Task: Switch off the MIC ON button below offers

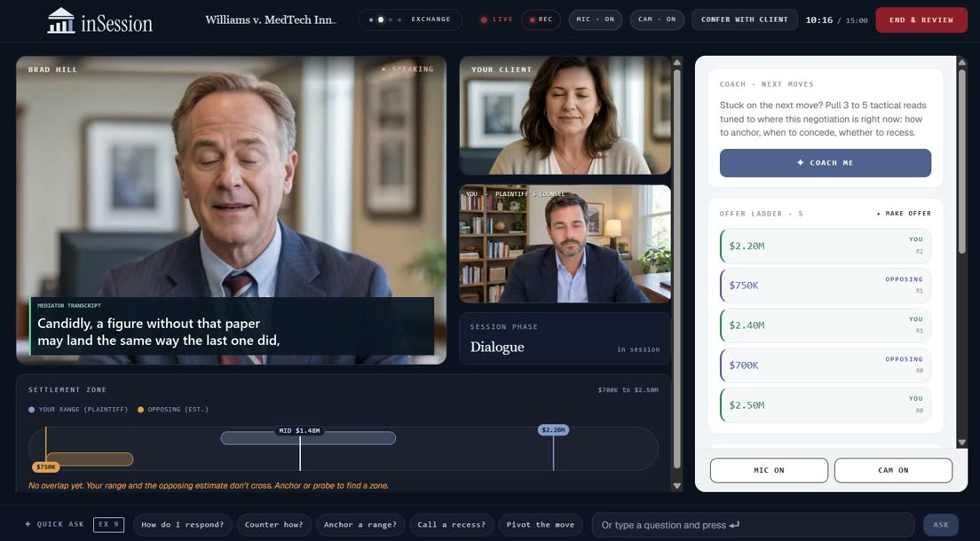Action: pos(769,470)
